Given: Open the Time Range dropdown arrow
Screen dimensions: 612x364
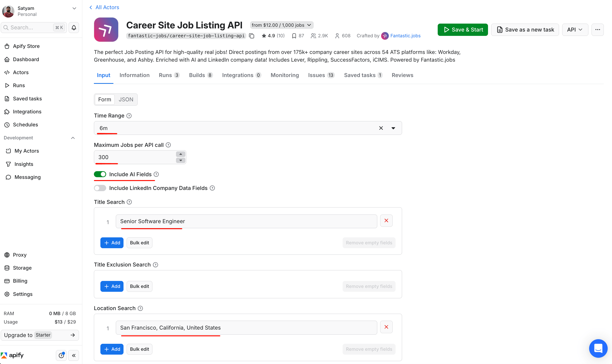Looking at the screenshot, I should pos(393,128).
